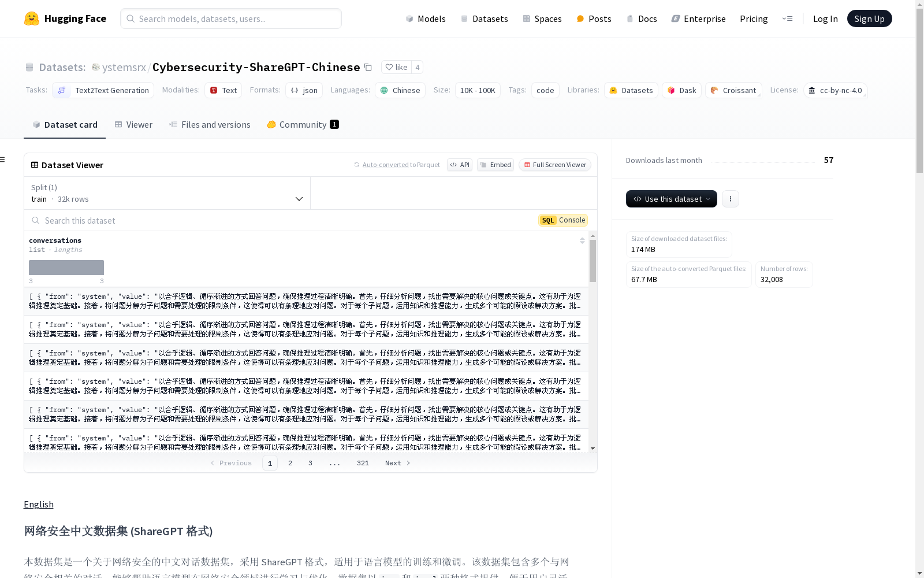This screenshot has height=578, width=924.
Task: Click the heart like button
Action: 397,67
